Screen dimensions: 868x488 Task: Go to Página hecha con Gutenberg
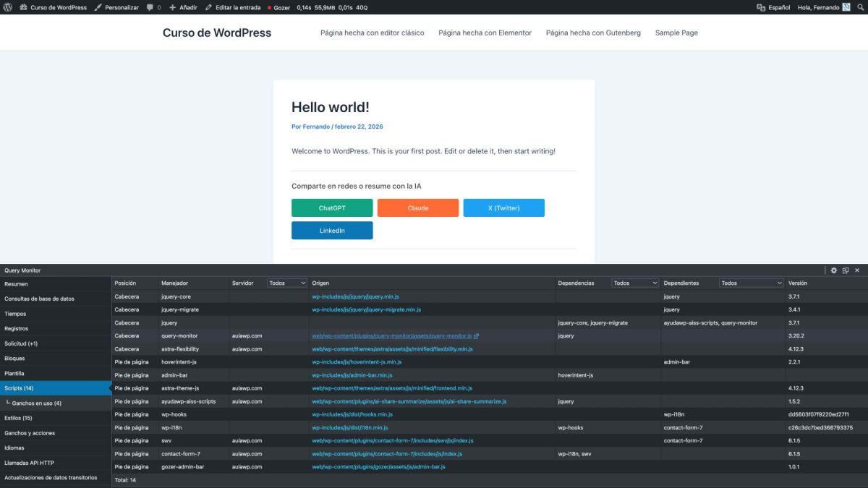click(x=593, y=33)
